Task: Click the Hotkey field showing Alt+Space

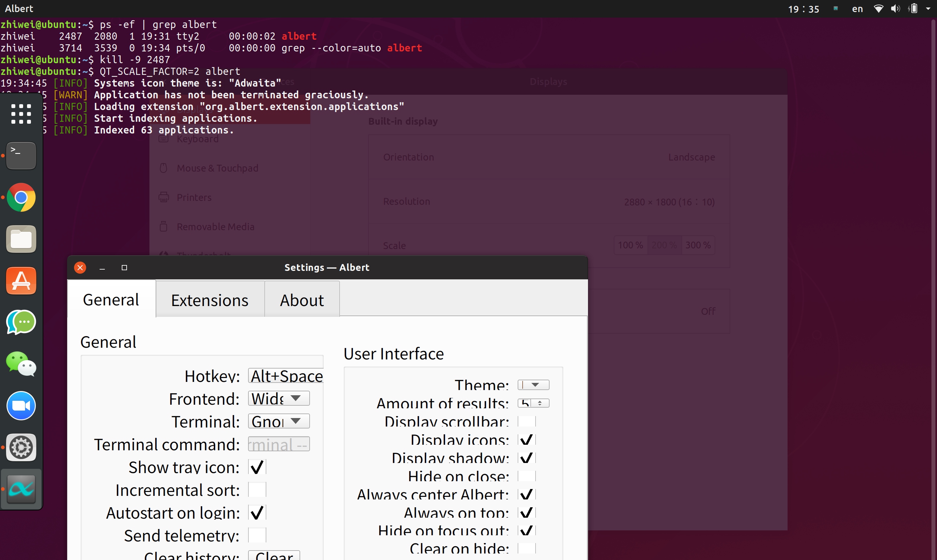Action: point(285,376)
